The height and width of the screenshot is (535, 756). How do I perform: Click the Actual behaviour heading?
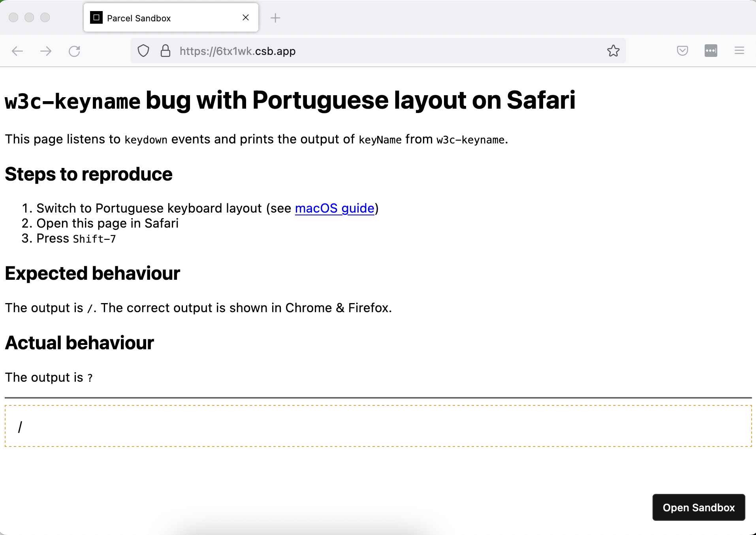point(79,343)
